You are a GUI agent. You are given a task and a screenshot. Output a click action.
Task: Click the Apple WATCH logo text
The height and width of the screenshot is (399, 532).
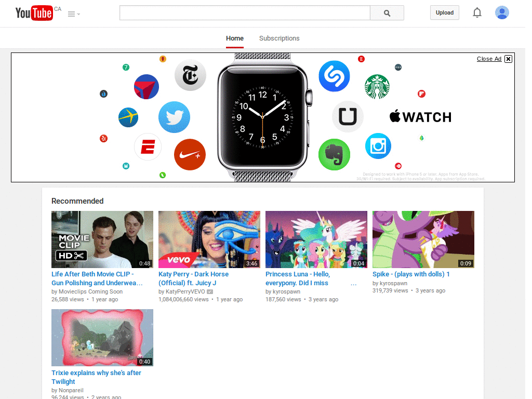tap(420, 117)
